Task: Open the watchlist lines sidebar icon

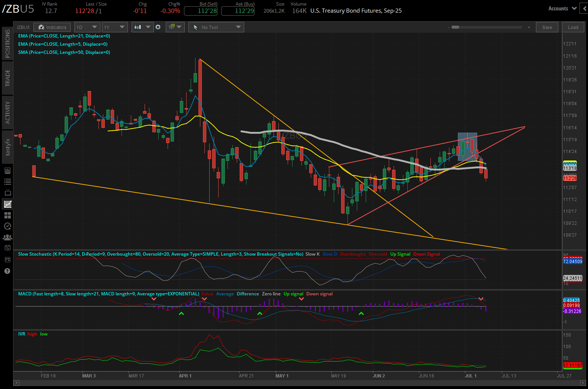Action: tap(7, 182)
